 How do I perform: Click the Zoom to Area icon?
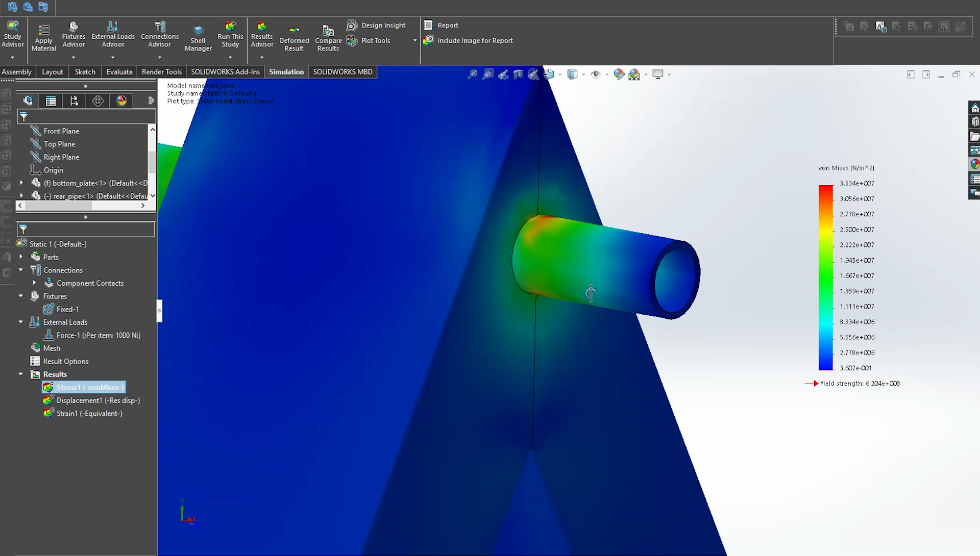488,74
